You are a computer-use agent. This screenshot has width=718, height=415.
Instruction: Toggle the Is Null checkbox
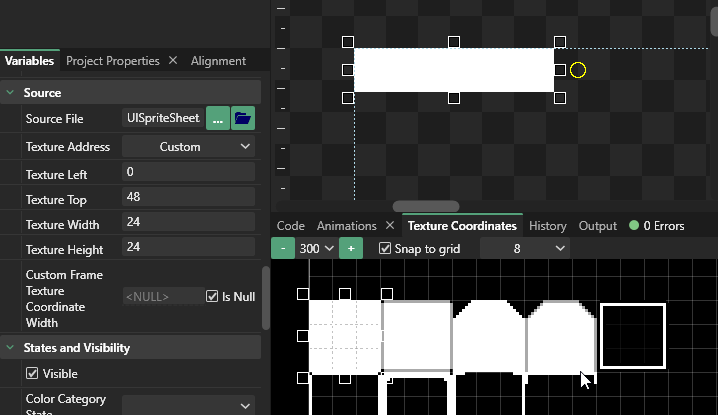(212, 296)
